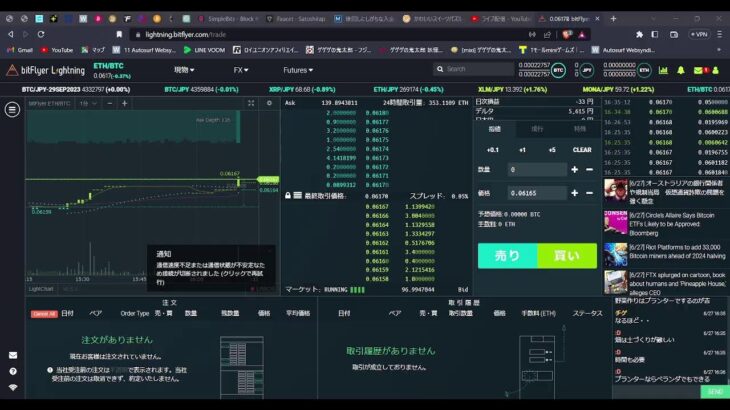
Task: Reload the page in the browser
Action: [41, 34]
